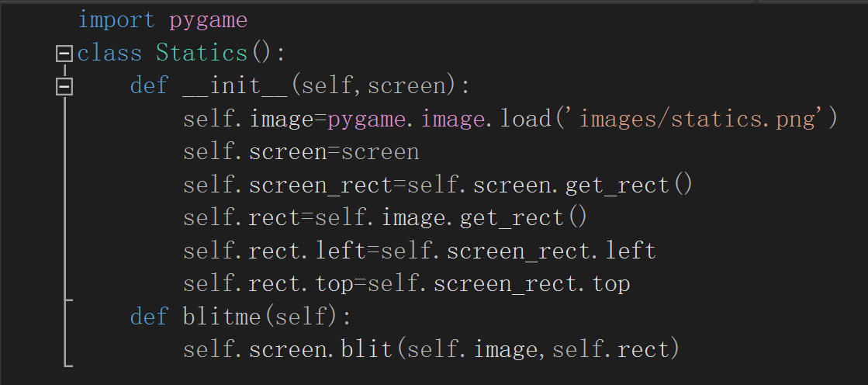Click the blitme method name
Image resolution: width=868 pixels, height=385 pixels.
[x=221, y=317]
